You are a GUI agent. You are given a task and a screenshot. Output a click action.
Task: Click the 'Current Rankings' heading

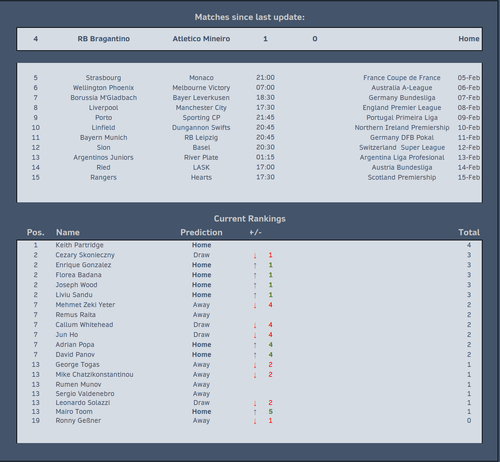click(x=250, y=219)
